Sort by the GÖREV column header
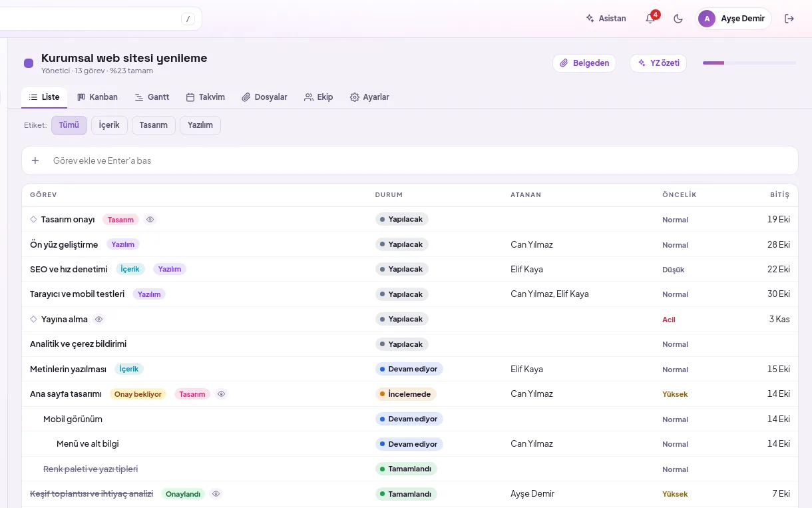Image resolution: width=812 pixels, height=508 pixels. tap(43, 195)
